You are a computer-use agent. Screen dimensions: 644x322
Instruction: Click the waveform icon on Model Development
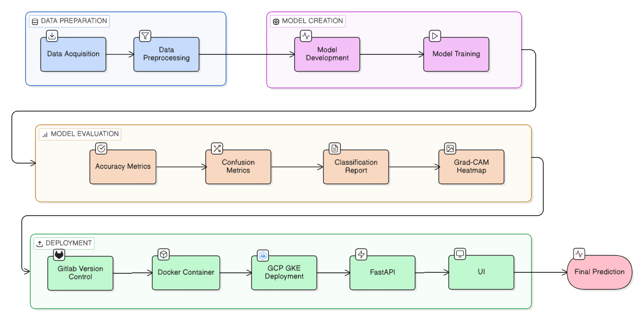pos(305,35)
